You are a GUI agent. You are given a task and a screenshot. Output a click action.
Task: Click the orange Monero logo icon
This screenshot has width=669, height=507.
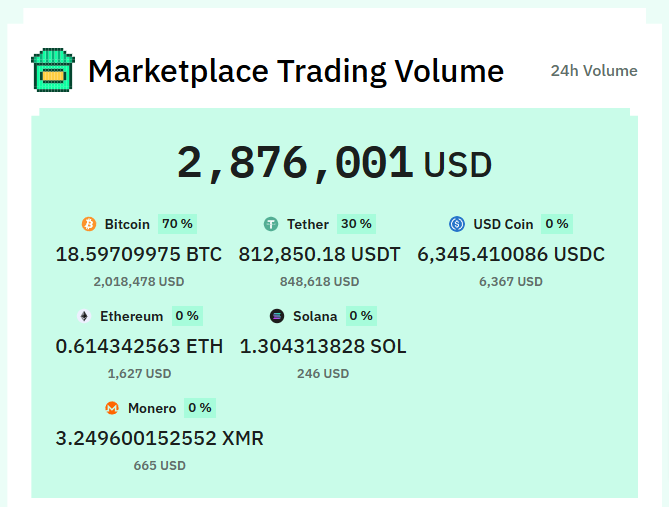(x=112, y=408)
